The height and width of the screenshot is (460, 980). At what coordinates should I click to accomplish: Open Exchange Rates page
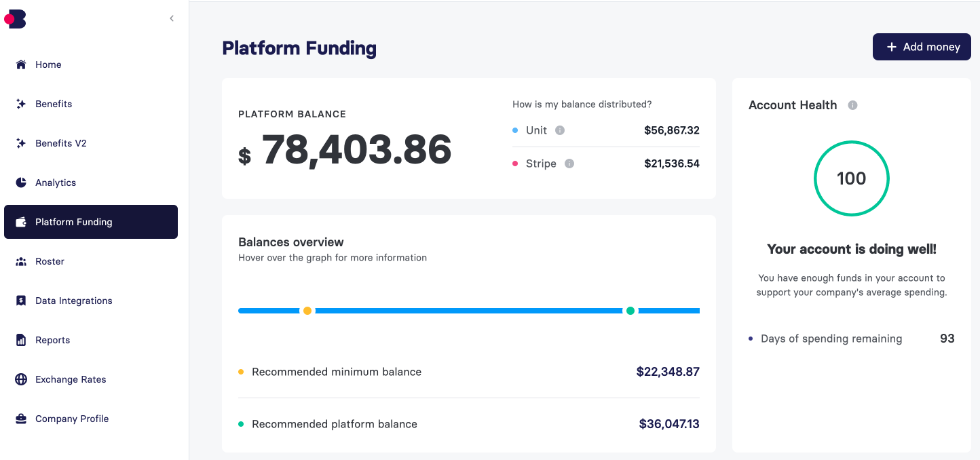tap(91, 379)
